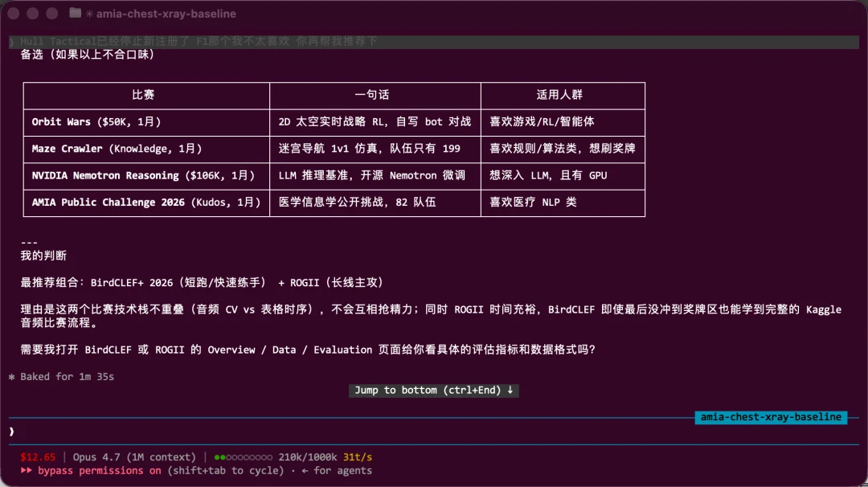Click the Opus 4.7 (1M context) label
The image size is (868, 487).
click(x=134, y=457)
